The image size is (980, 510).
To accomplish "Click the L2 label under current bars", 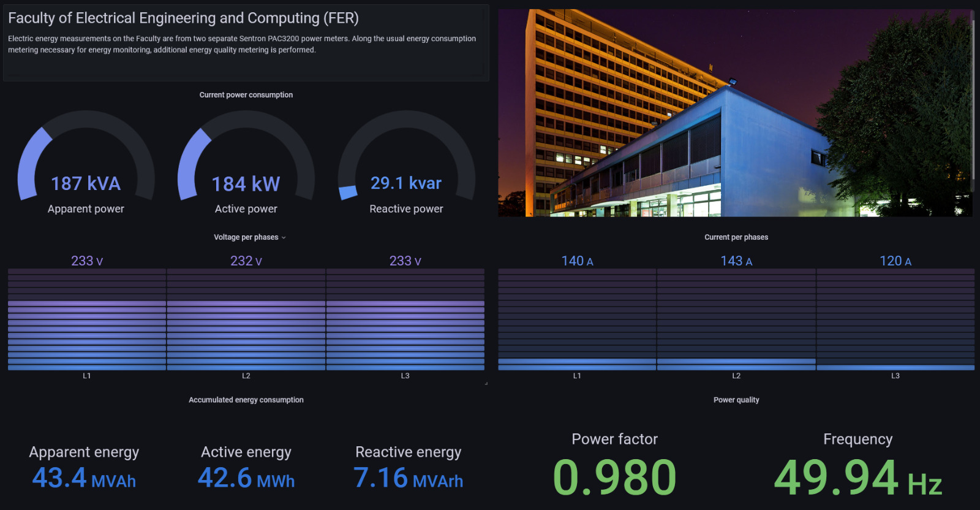I will tap(736, 376).
